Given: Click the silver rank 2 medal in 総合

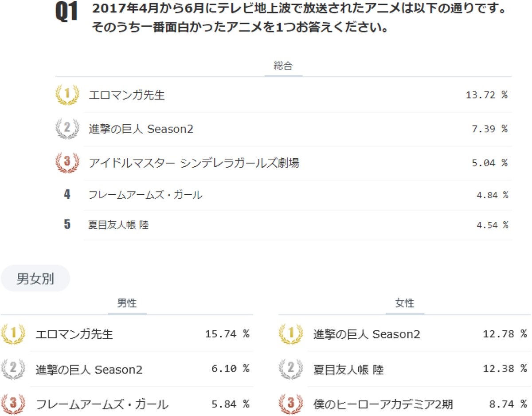Looking at the screenshot, I should click(67, 129).
